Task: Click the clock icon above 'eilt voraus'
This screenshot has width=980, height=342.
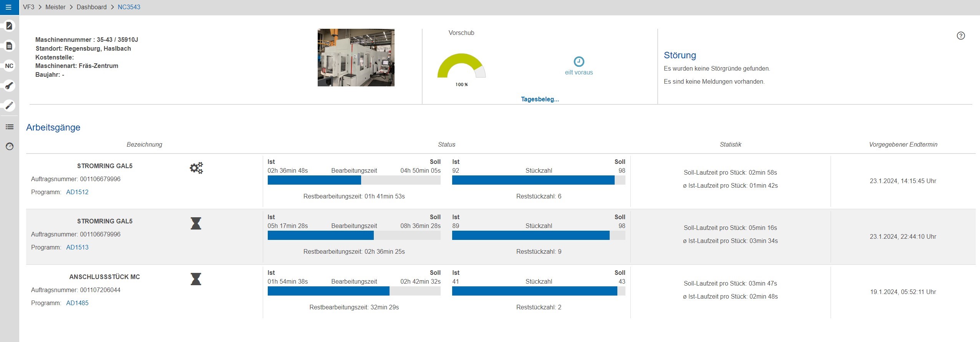Action: [579, 61]
